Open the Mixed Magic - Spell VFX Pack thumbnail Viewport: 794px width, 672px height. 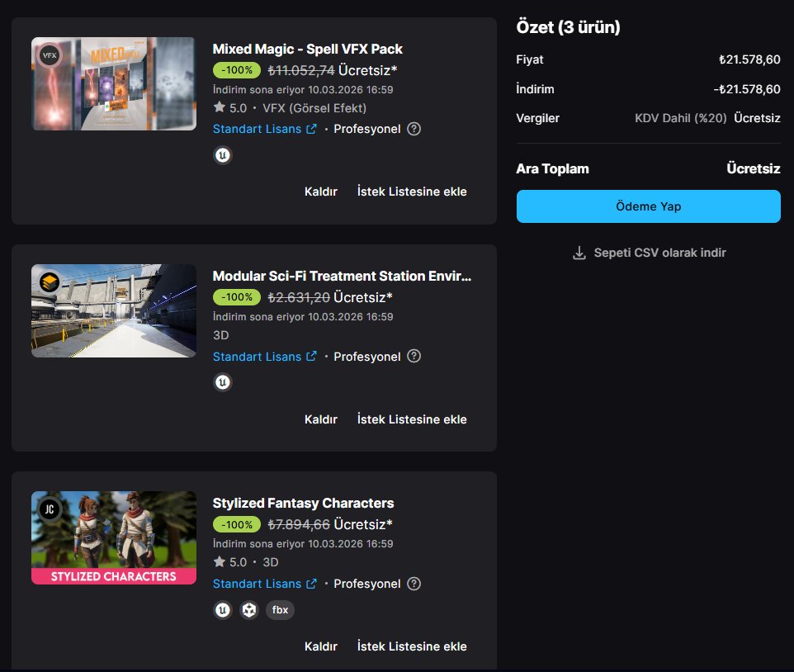point(114,83)
